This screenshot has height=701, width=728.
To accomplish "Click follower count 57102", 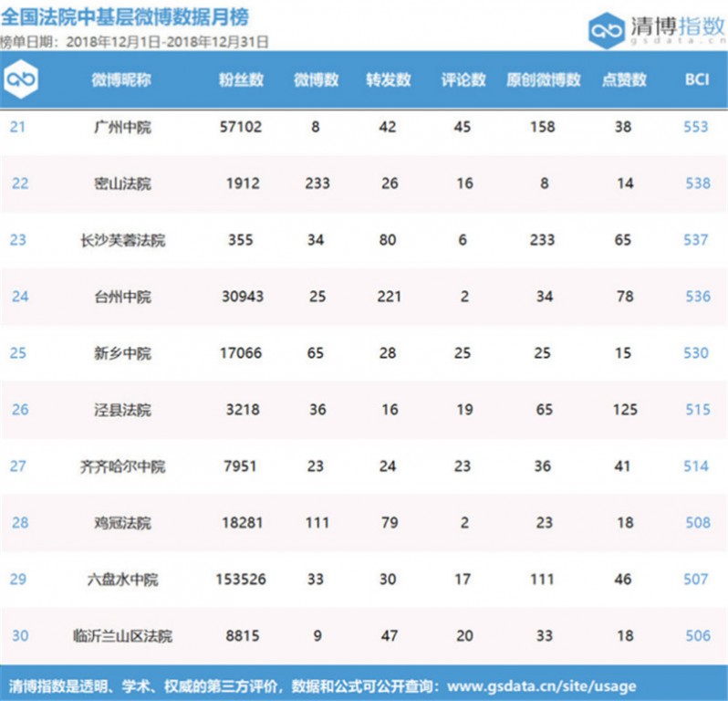I will 241,127.
